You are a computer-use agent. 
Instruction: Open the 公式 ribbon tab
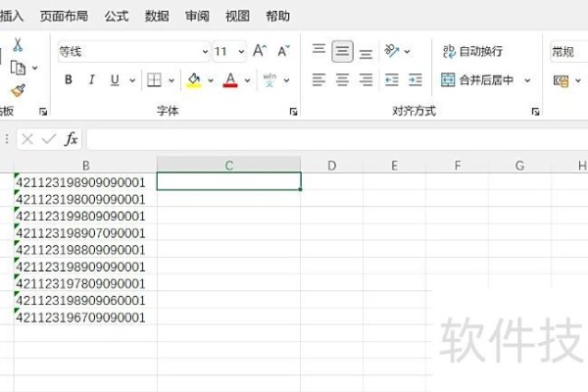(x=117, y=16)
